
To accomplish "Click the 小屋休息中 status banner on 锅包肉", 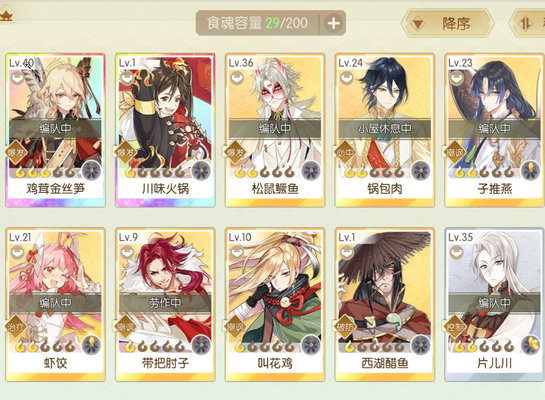I will pos(385,129).
